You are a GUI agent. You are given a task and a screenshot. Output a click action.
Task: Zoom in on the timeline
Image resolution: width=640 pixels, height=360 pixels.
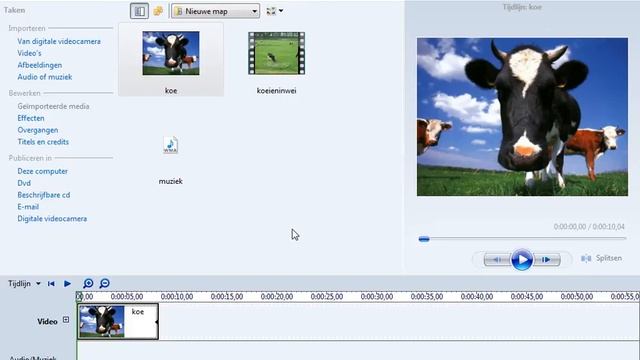point(88,283)
